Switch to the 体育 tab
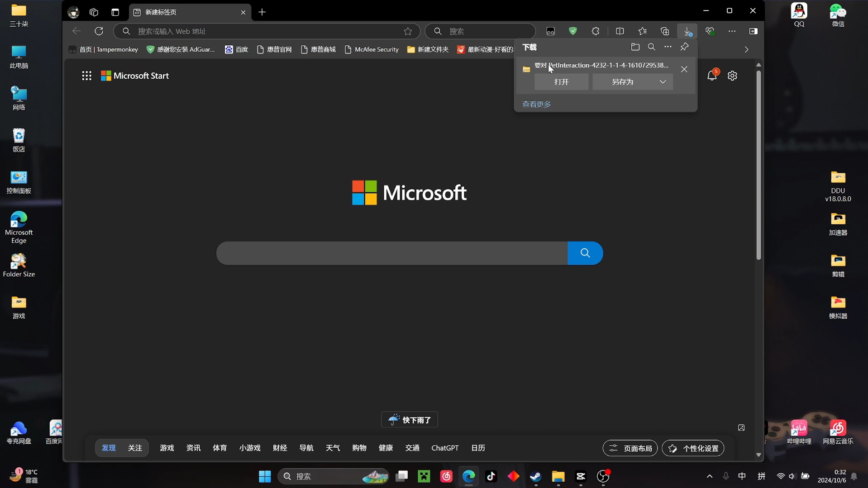Image resolution: width=868 pixels, height=488 pixels. 220,448
